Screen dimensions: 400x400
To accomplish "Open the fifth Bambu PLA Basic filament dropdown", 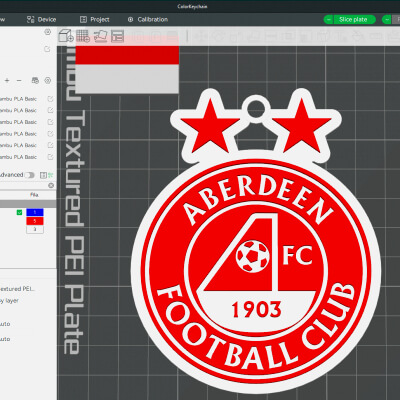I will (18, 145).
